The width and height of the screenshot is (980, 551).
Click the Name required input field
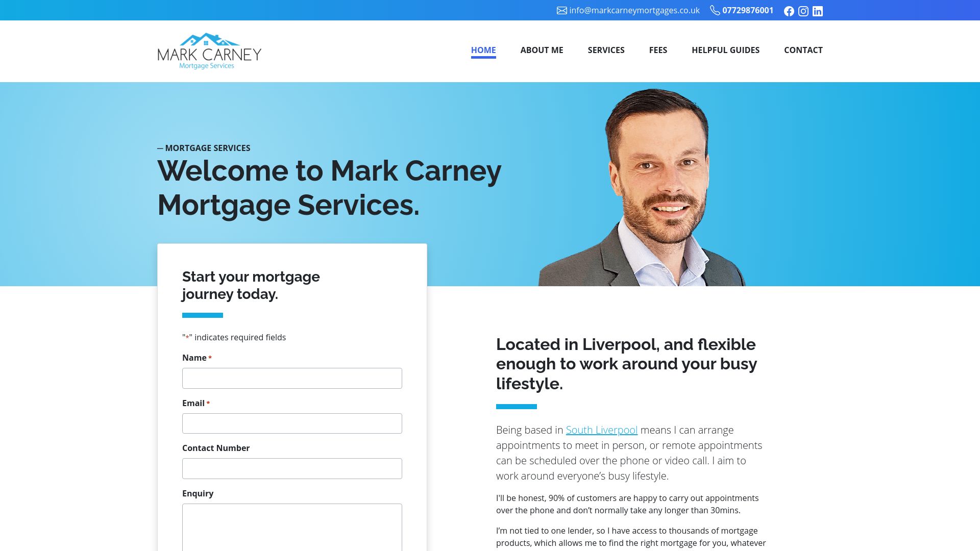tap(291, 378)
